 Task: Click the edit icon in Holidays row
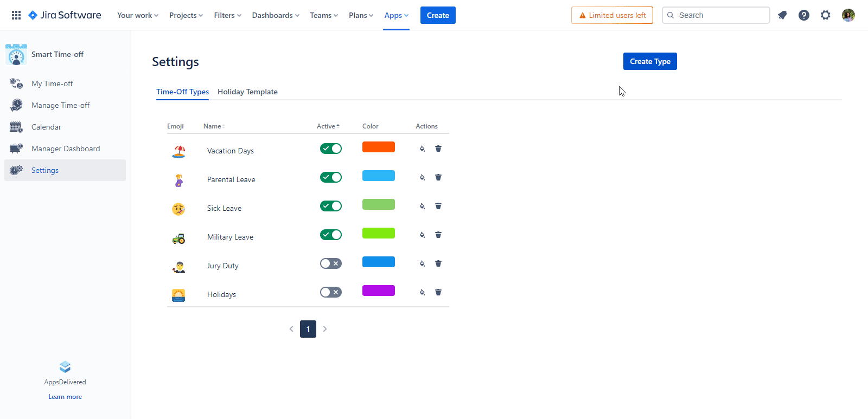tap(422, 292)
